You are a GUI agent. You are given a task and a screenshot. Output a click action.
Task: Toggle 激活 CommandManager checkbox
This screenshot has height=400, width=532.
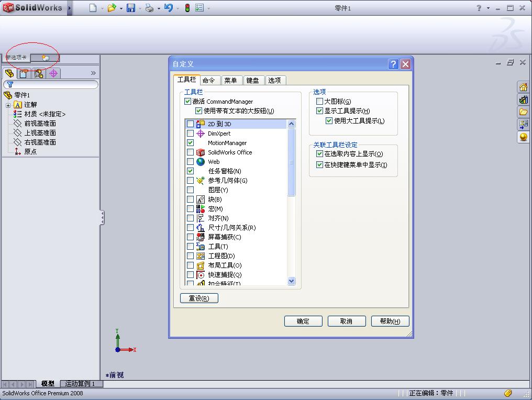click(x=187, y=101)
